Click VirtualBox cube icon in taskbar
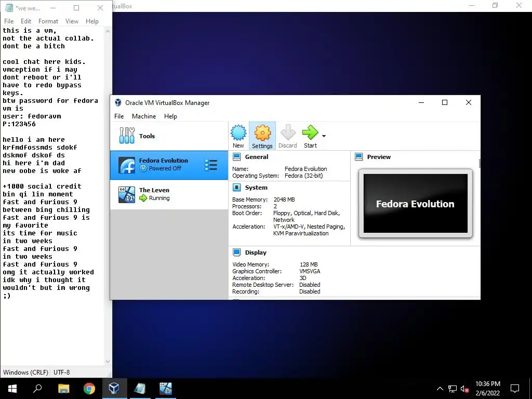The width and height of the screenshot is (532, 399). tap(114, 389)
